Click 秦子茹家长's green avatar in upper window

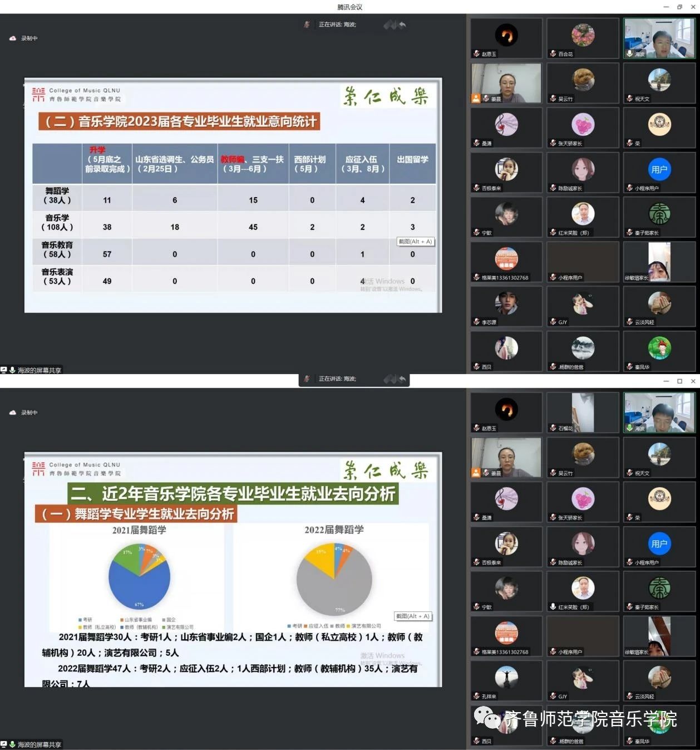pyautogui.click(x=659, y=214)
